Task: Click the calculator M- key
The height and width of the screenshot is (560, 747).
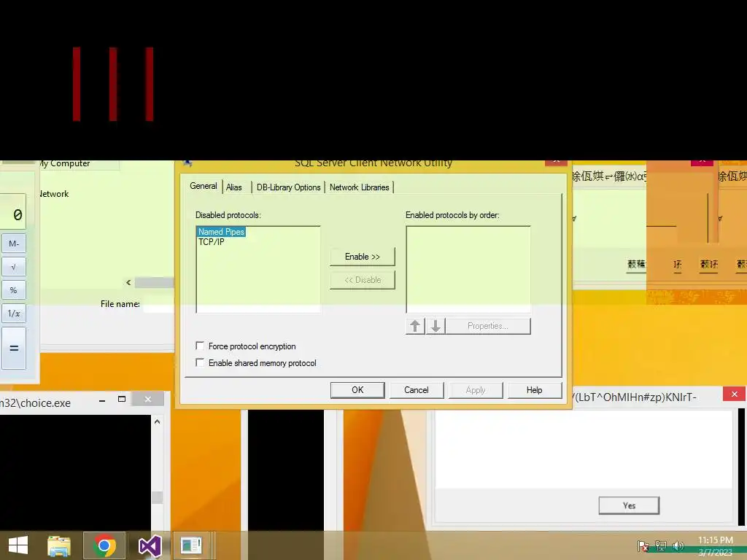Action: coord(14,244)
